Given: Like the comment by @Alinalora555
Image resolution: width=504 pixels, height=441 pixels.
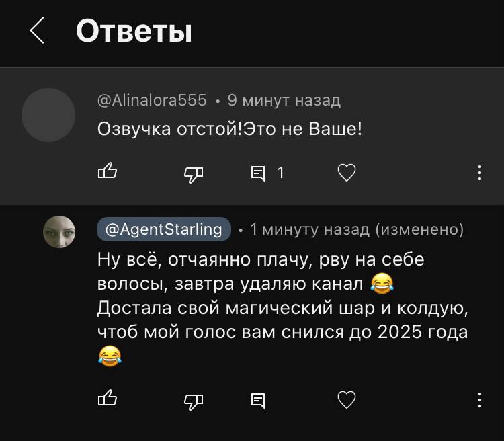Looking at the screenshot, I should tap(108, 173).
